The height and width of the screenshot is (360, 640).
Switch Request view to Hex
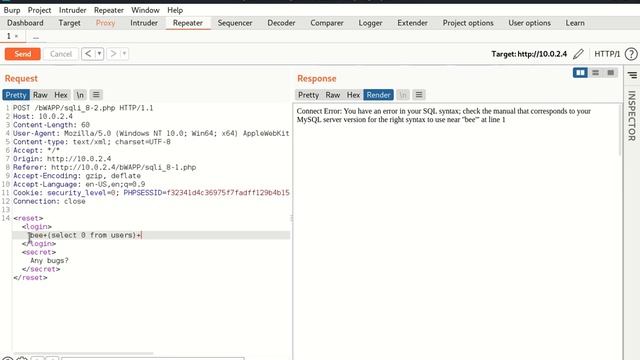pos(61,95)
